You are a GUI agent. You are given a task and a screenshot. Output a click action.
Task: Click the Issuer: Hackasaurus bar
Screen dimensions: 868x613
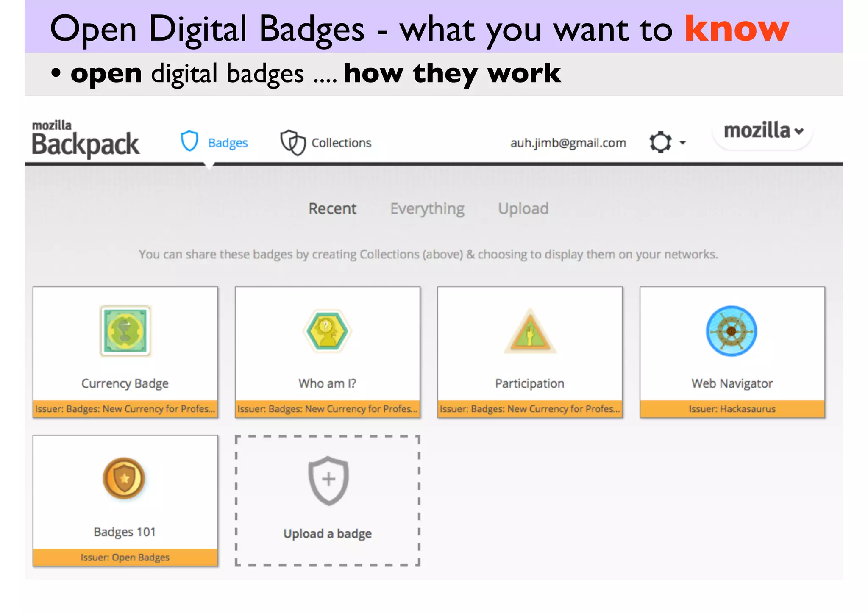click(732, 409)
